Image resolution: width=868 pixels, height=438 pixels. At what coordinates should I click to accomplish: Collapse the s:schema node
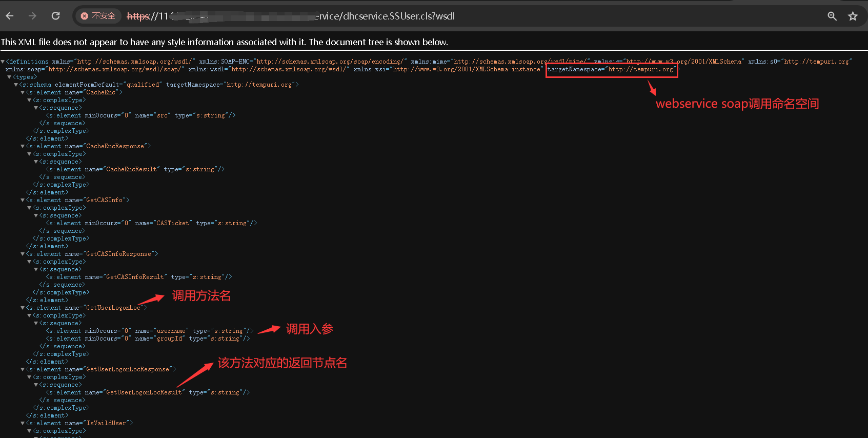[16, 85]
